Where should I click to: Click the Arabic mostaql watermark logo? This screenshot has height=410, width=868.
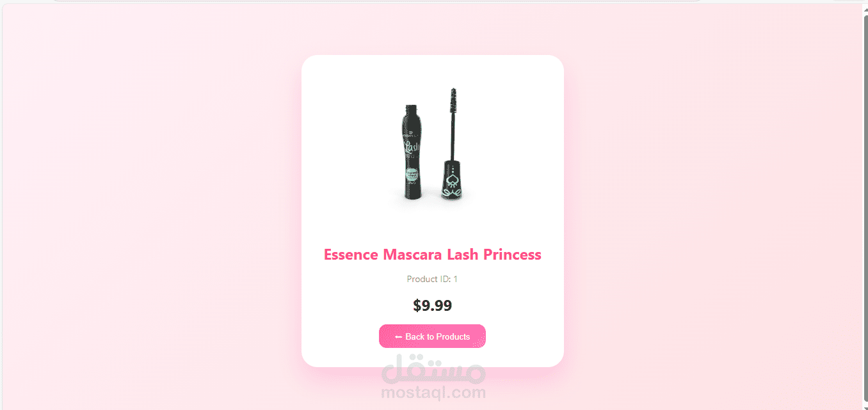[433, 369]
